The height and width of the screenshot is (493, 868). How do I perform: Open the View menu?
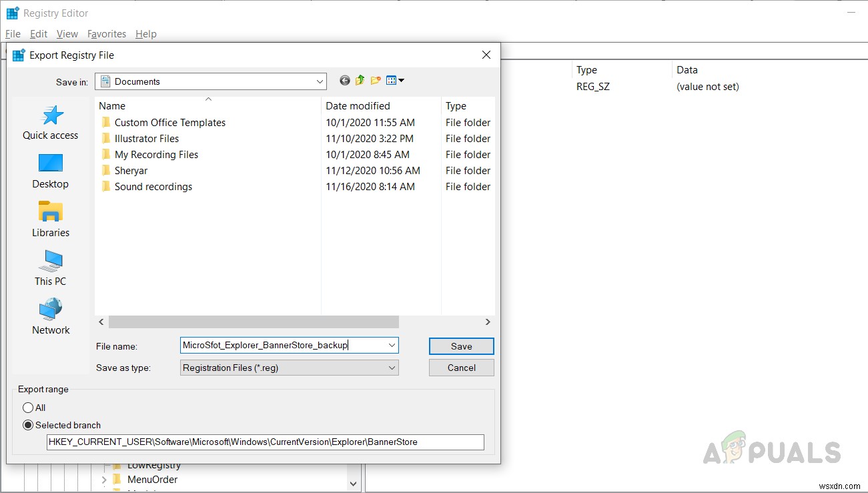67,34
